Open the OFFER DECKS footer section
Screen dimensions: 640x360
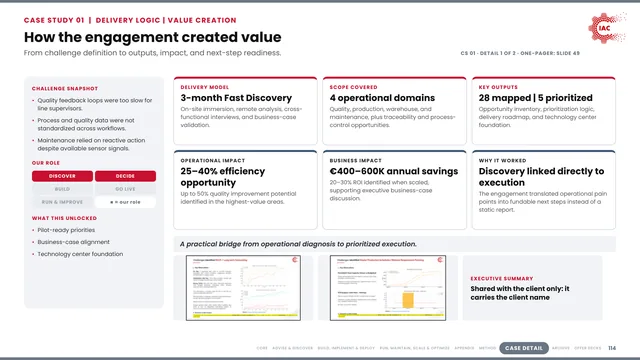587,348
